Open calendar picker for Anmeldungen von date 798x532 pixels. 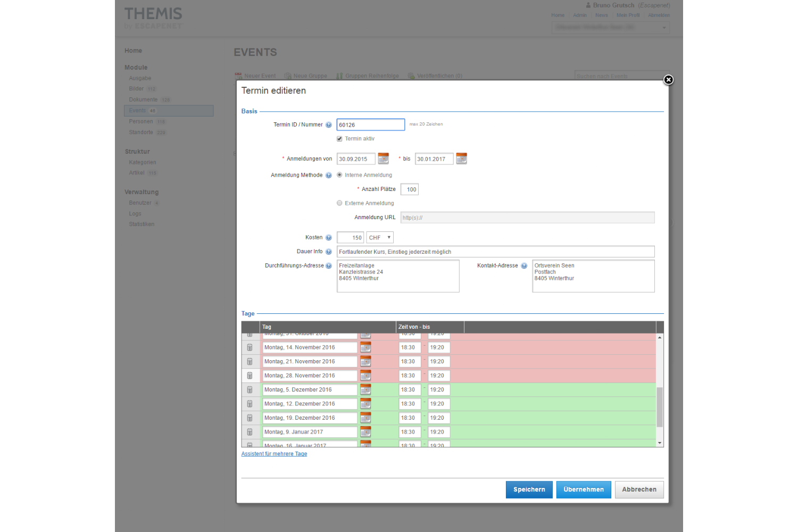tap(383, 159)
